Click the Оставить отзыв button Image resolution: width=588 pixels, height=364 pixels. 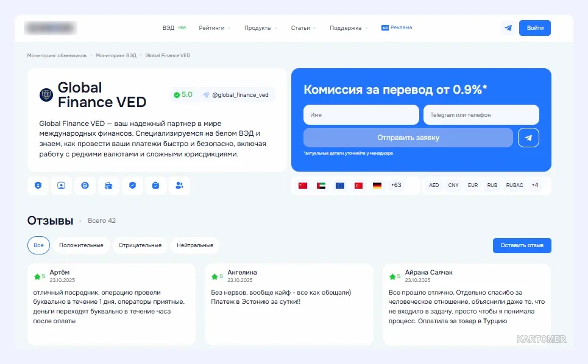522,246
